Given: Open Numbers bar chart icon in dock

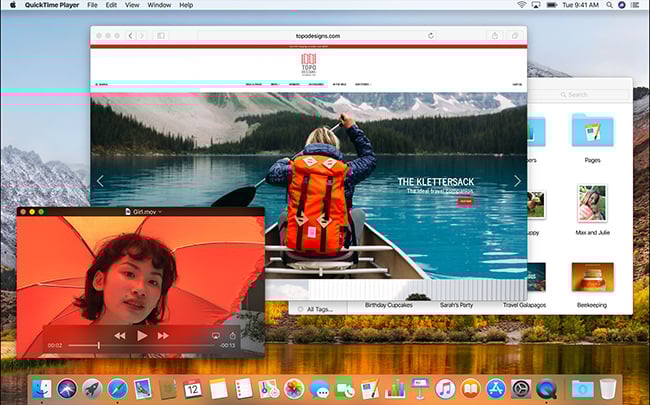Looking at the screenshot, I should coord(395,389).
